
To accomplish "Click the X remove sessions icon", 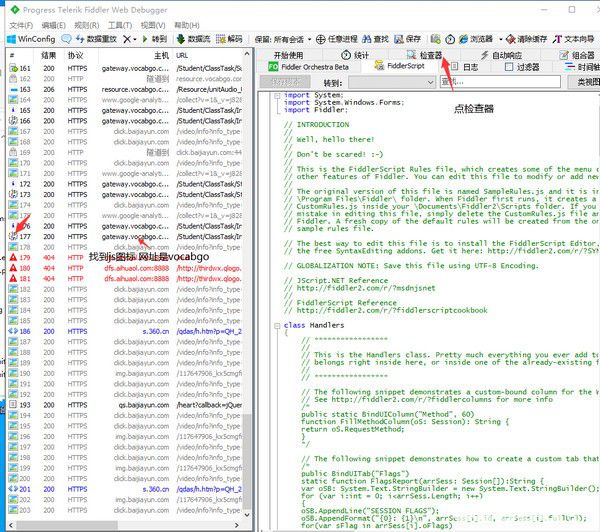I will pyautogui.click(x=127, y=39).
